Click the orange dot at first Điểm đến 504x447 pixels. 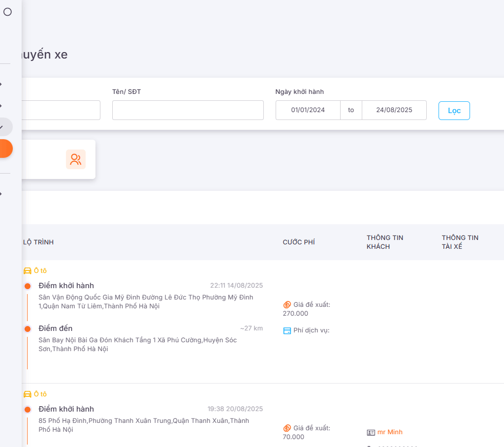pos(28,328)
